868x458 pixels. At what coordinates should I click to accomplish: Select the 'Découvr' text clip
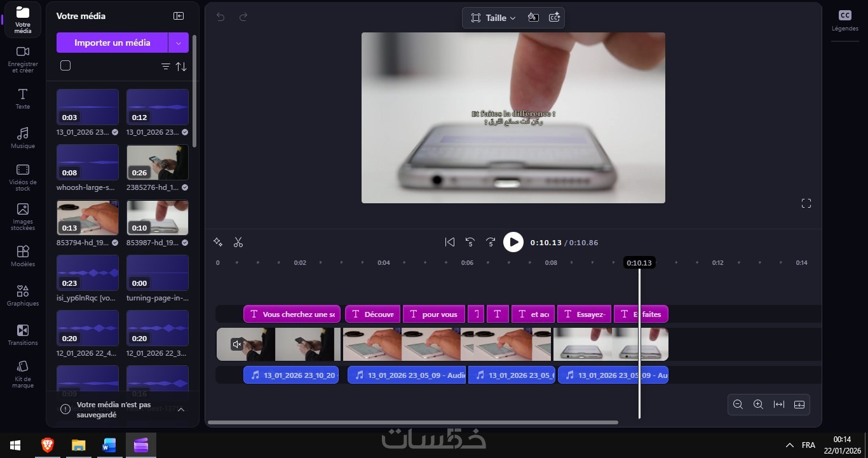pyautogui.click(x=373, y=314)
